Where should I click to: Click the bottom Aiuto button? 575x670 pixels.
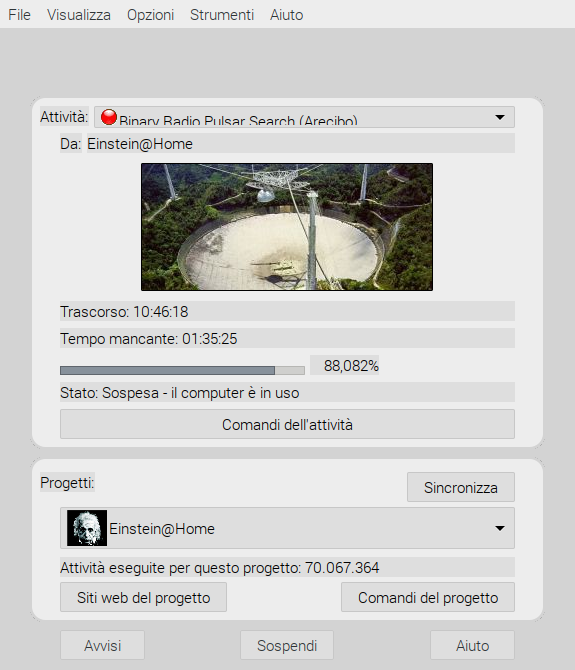click(472, 645)
